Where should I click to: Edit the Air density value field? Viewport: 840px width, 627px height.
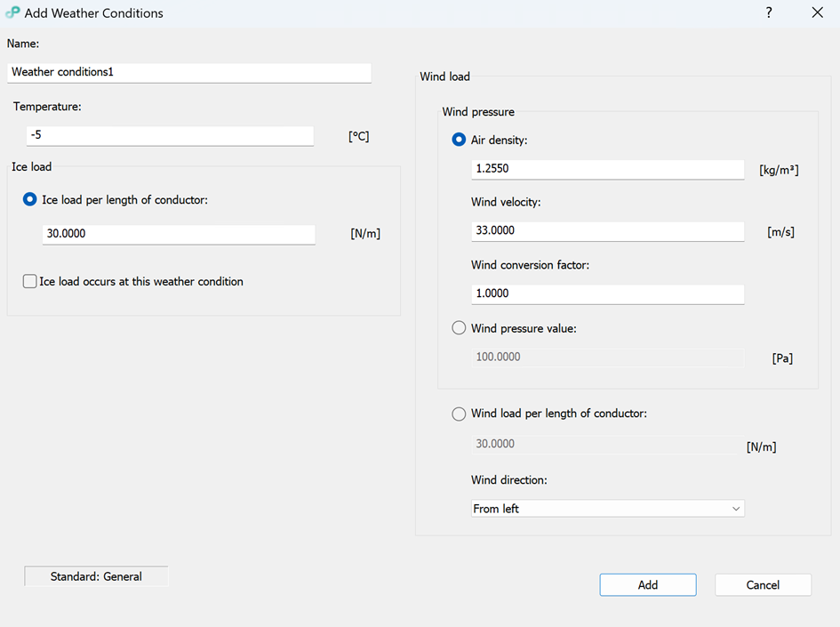click(x=607, y=168)
